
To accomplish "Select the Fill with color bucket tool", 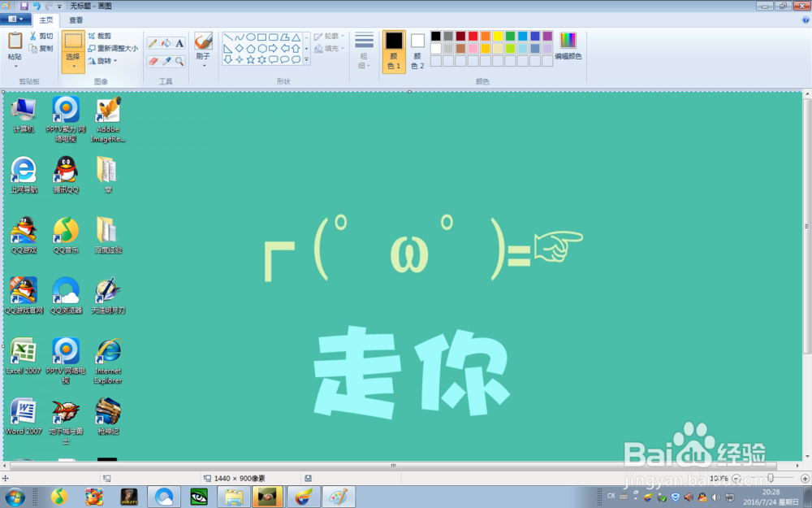I will coord(166,44).
